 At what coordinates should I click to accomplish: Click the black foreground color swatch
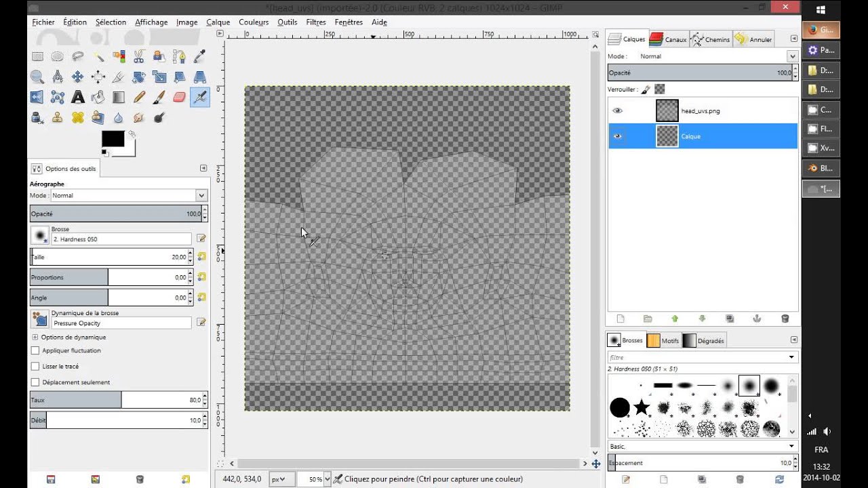(x=113, y=138)
